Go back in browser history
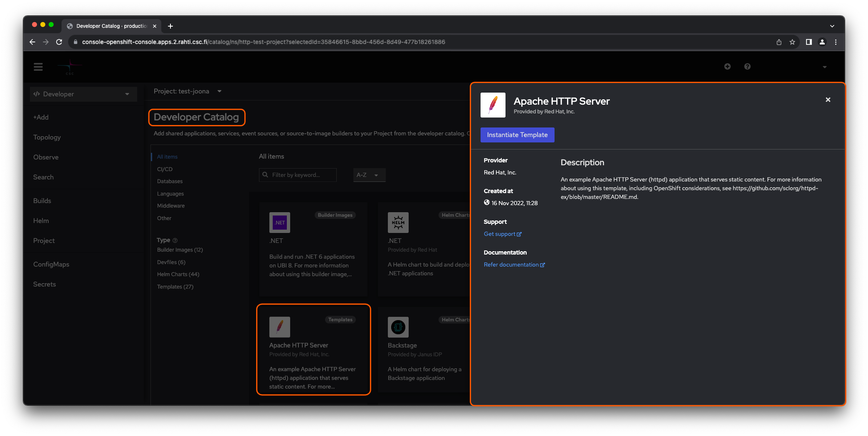The image size is (868, 436). coord(32,42)
